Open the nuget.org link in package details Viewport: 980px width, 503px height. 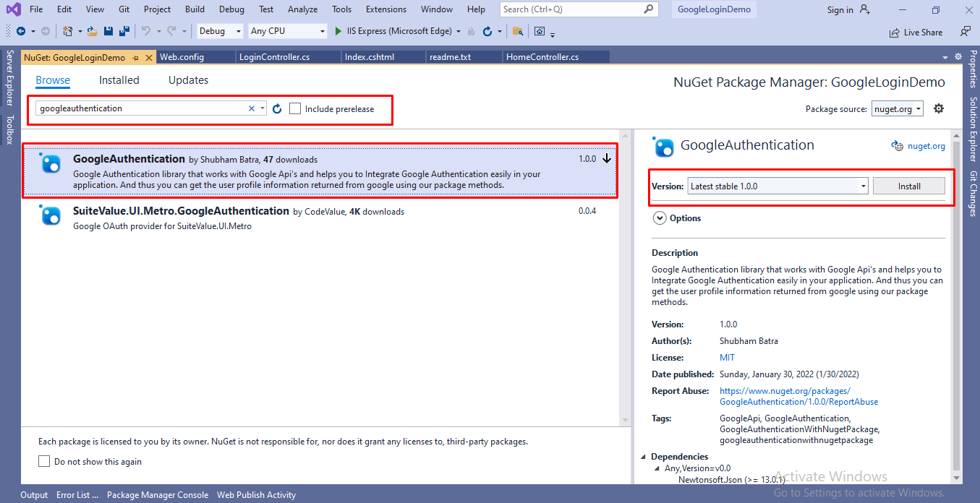[926, 146]
